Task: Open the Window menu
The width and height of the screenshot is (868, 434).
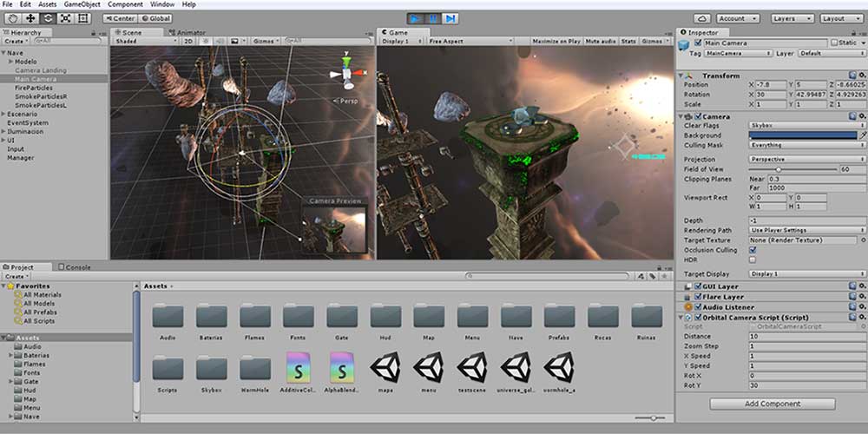Action: [x=163, y=4]
